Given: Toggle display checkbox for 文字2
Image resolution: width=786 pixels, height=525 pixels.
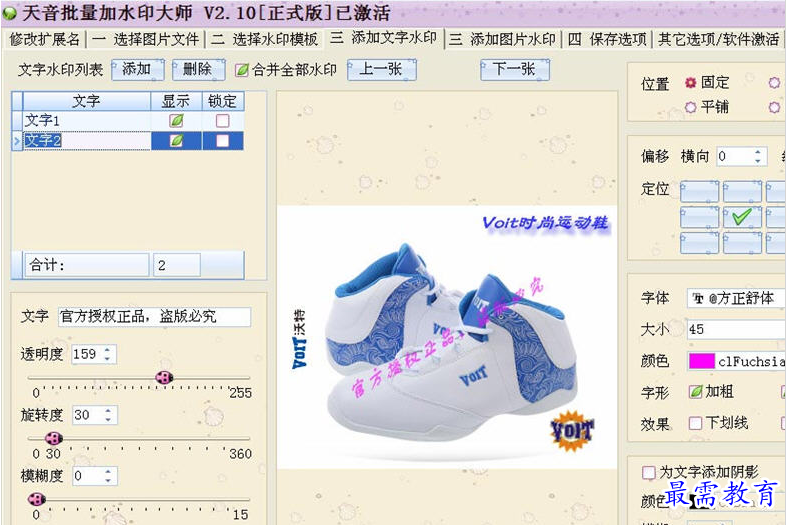Looking at the screenshot, I should tap(176, 140).
